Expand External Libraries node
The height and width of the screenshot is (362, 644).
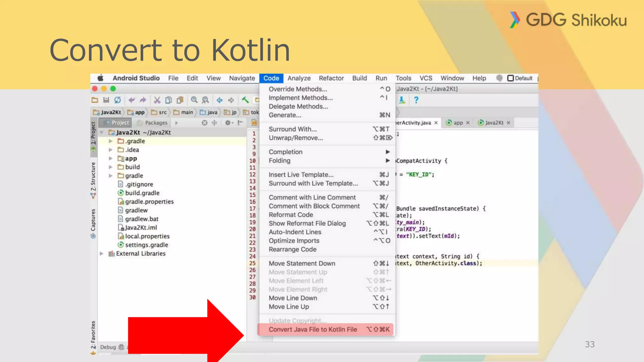coord(102,254)
